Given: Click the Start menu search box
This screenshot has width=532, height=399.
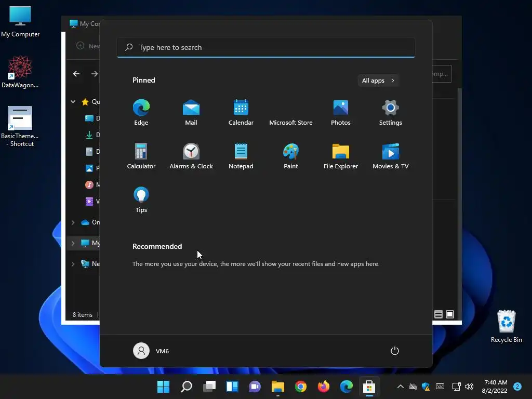Looking at the screenshot, I should (266, 47).
